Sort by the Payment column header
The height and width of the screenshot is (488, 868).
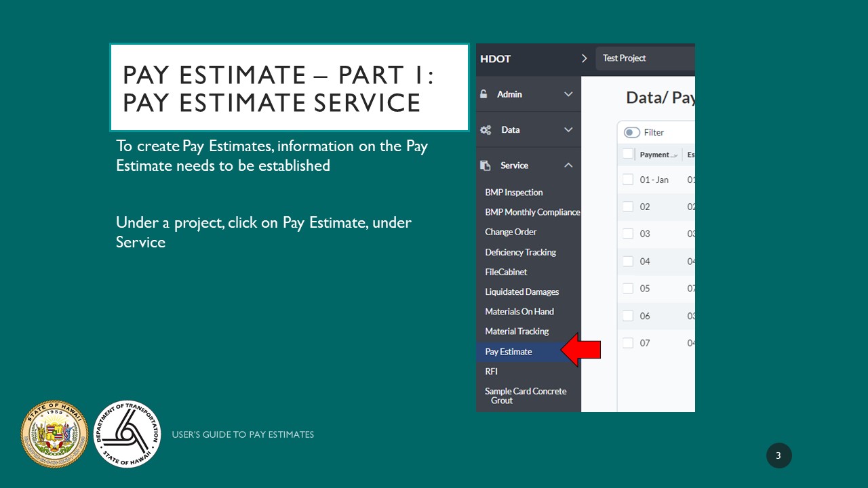point(658,155)
